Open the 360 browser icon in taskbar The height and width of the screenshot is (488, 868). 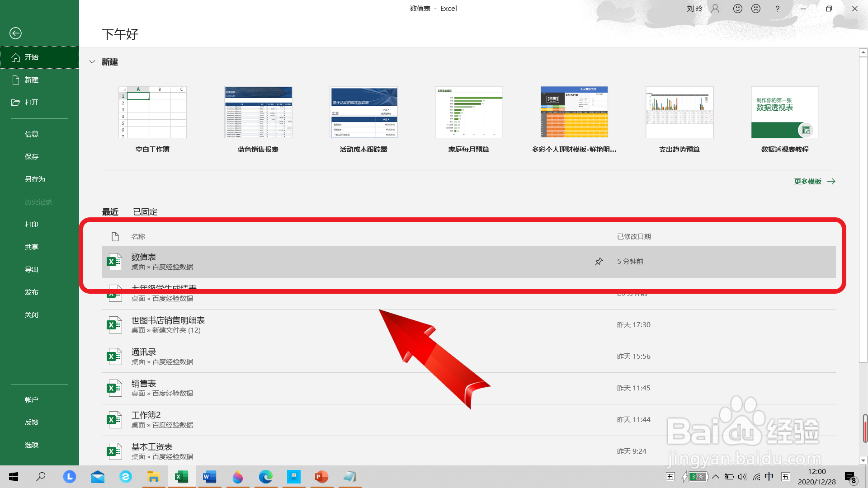pyautogui.click(x=125, y=477)
